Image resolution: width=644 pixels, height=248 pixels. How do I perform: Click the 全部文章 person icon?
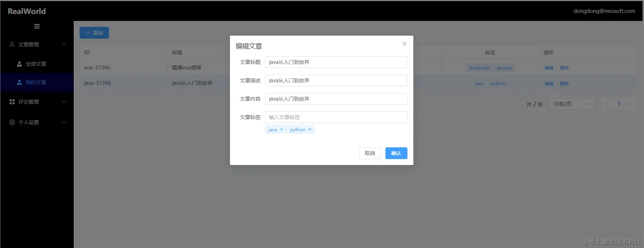pyautogui.click(x=19, y=64)
